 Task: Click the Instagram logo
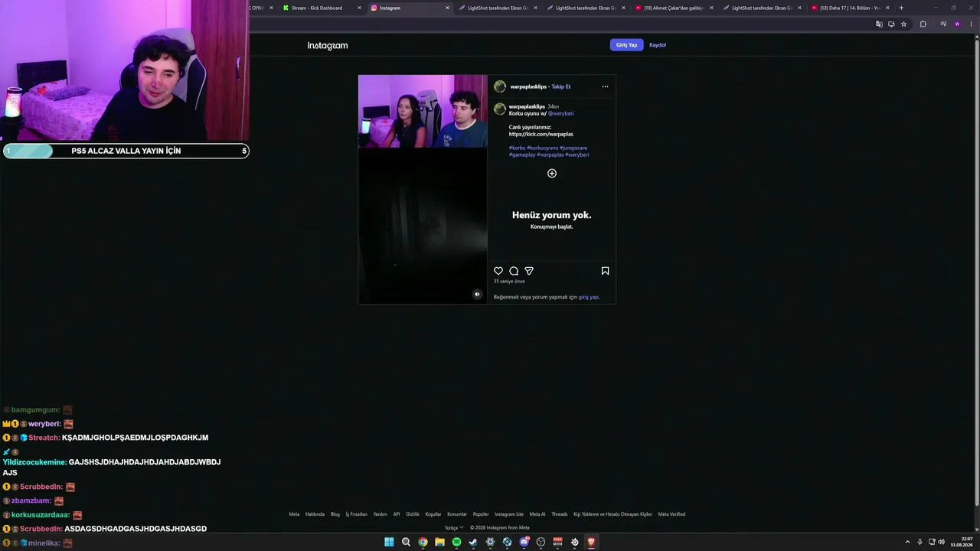(328, 45)
